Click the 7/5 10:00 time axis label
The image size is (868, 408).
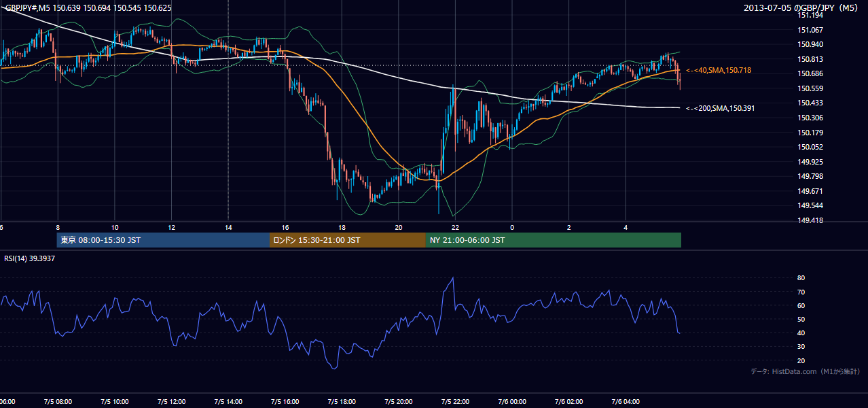coord(115,402)
